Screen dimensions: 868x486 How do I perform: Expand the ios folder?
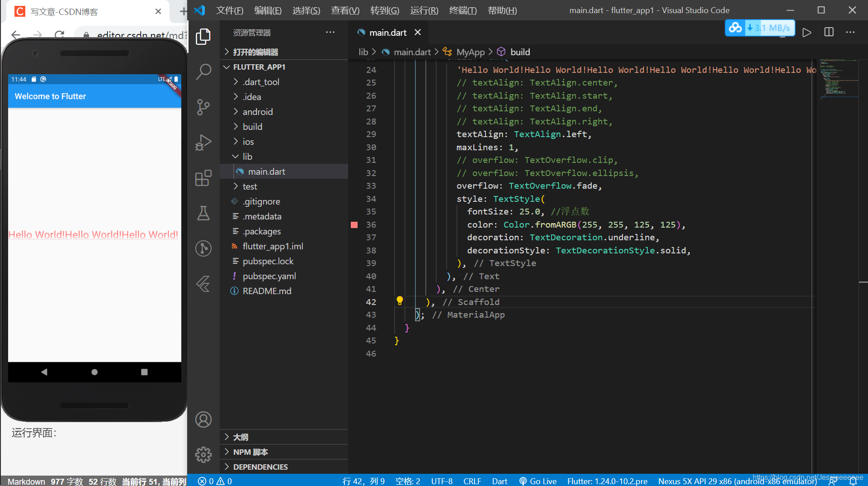tap(284, 142)
